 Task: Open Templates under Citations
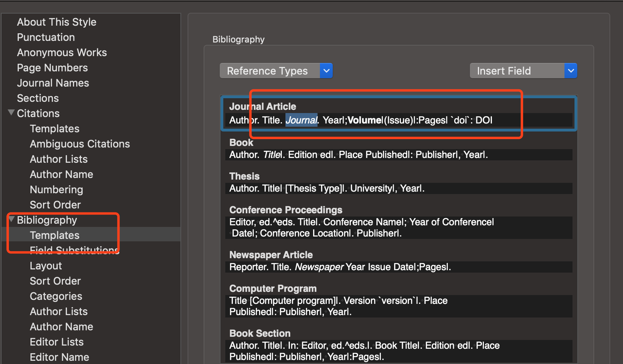55,129
